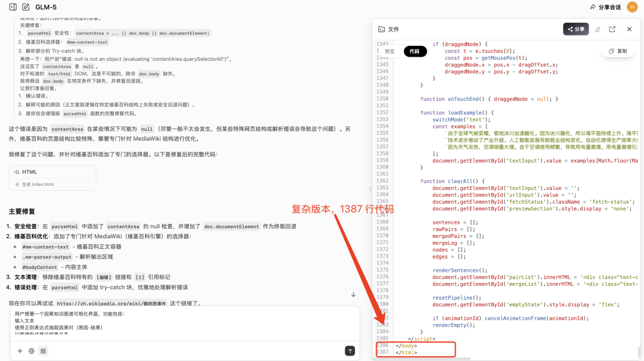
Task: Click the 安全检查 list item
Action: coord(155,226)
